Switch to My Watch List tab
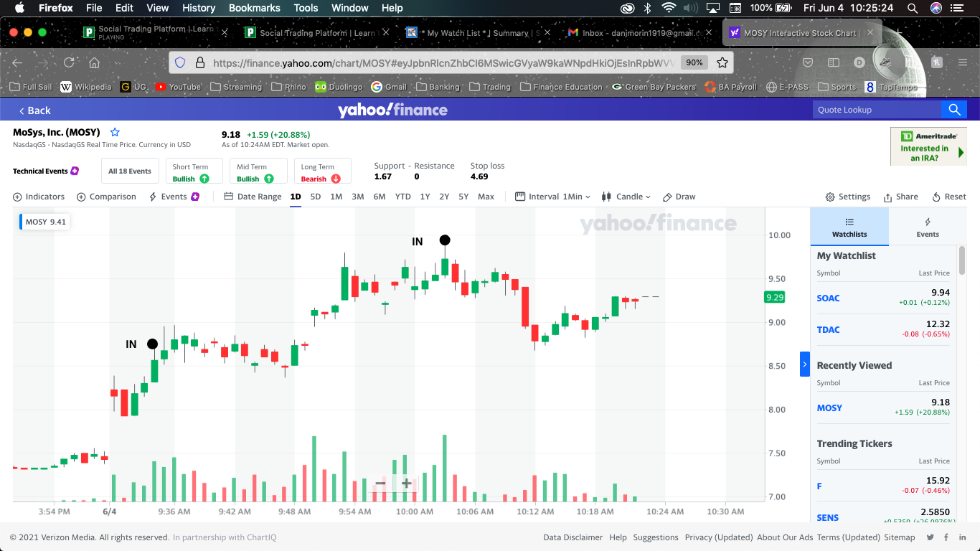Image resolution: width=980 pixels, height=551 pixels. click(x=477, y=33)
